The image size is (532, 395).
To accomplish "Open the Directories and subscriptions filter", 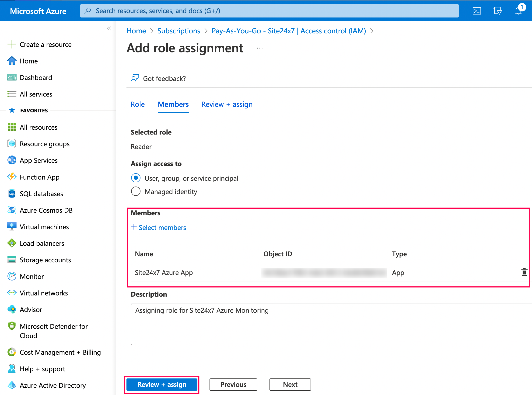I will click(497, 11).
